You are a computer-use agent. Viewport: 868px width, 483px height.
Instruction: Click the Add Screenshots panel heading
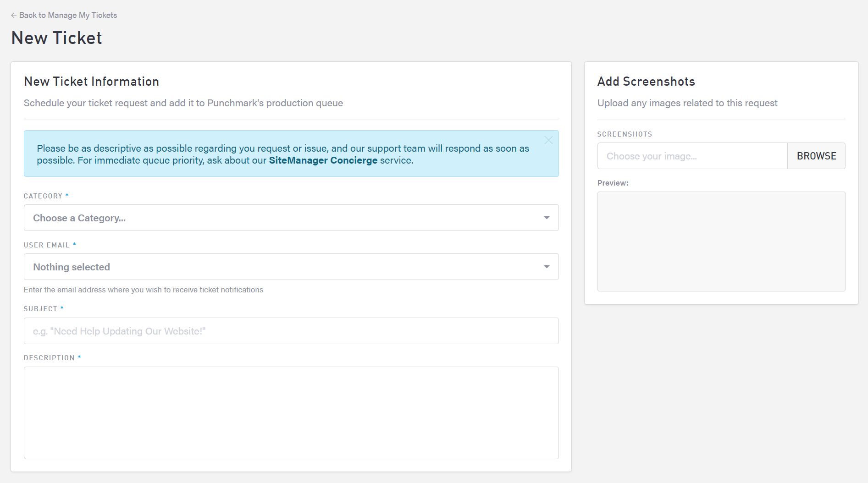point(646,82)
